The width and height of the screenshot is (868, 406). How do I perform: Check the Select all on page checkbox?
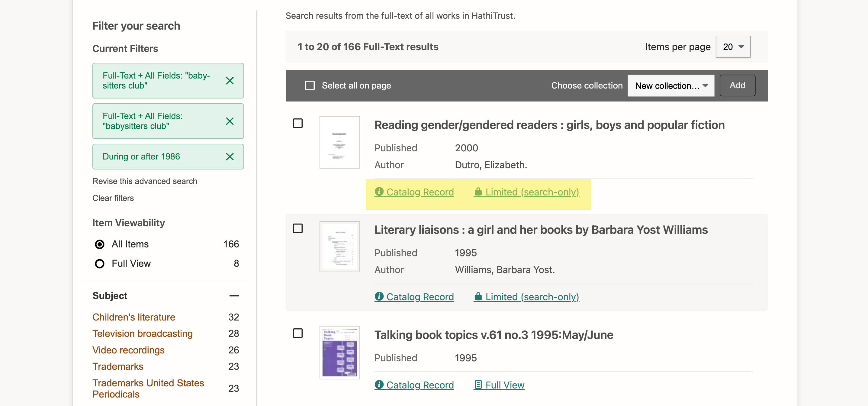pyautogui.click(x=309, y=85)
